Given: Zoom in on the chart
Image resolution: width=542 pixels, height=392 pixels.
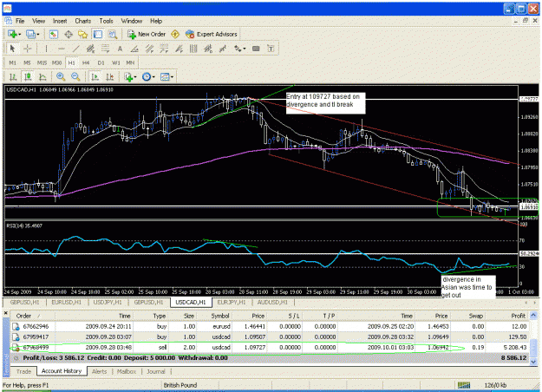Looking at the screenshot, I should pos(61,76).
